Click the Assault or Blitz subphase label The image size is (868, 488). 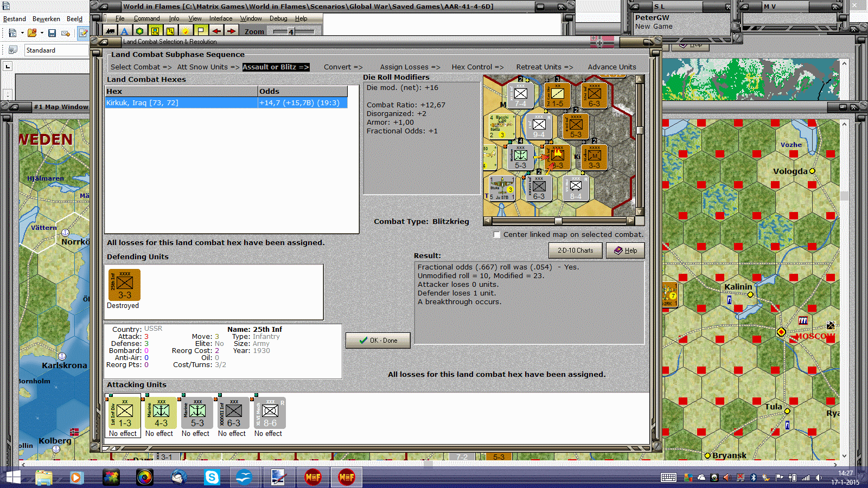point(276,67)
